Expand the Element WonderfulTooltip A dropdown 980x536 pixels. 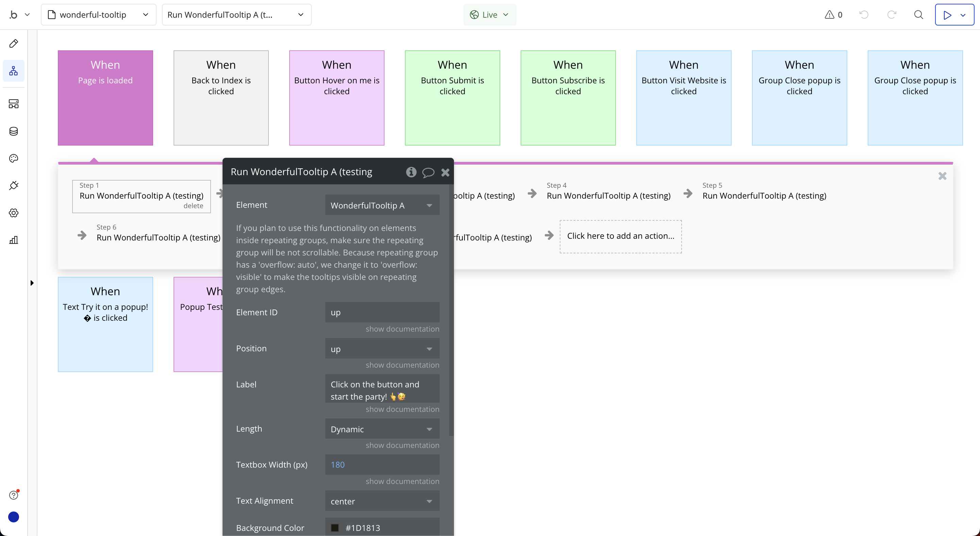[x=382, y=205]
